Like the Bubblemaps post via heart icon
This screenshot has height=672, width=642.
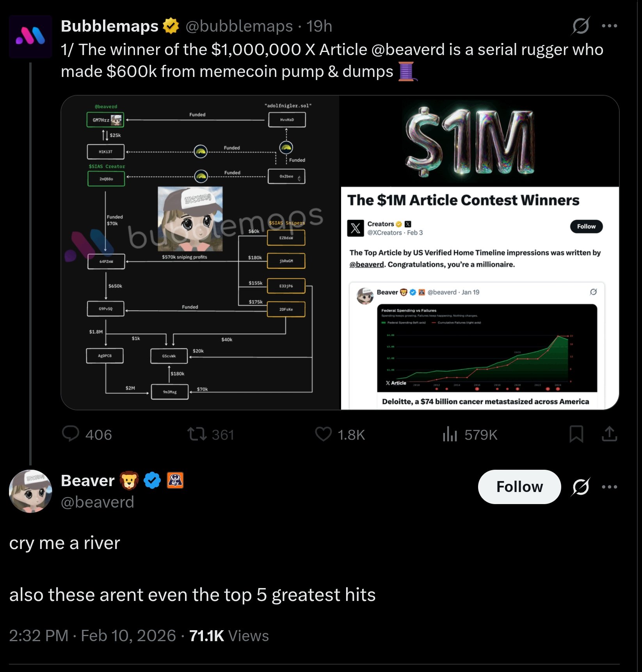coord(324,434)
